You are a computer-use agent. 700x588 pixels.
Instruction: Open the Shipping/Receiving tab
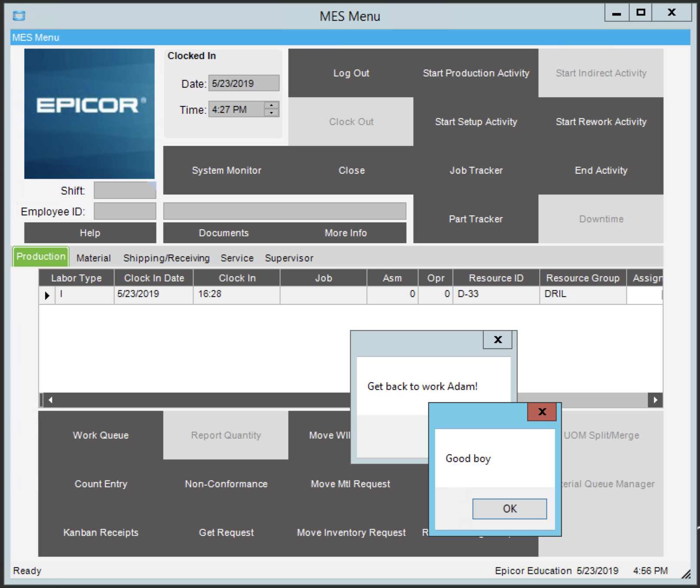[166, 258]
